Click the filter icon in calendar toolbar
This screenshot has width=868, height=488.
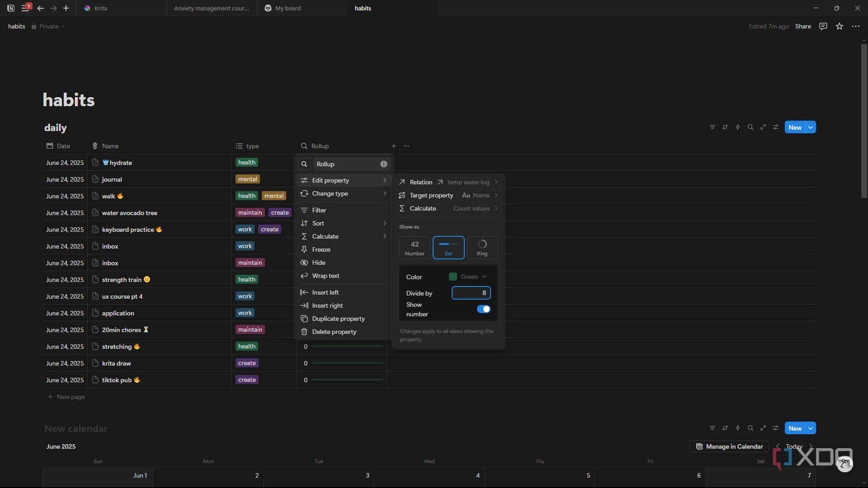712,428
